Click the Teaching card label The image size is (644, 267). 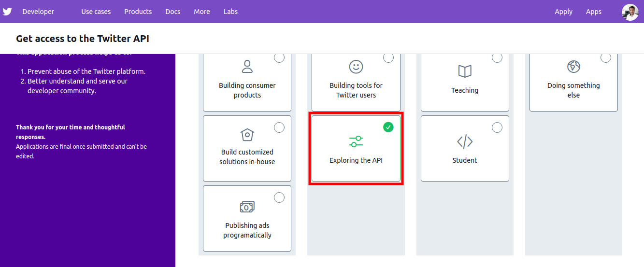click(x=465, y=90)
